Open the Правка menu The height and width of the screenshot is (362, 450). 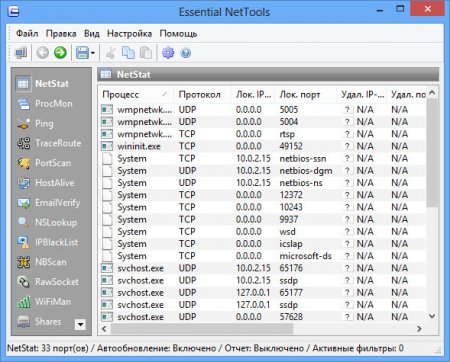(61, 34)
